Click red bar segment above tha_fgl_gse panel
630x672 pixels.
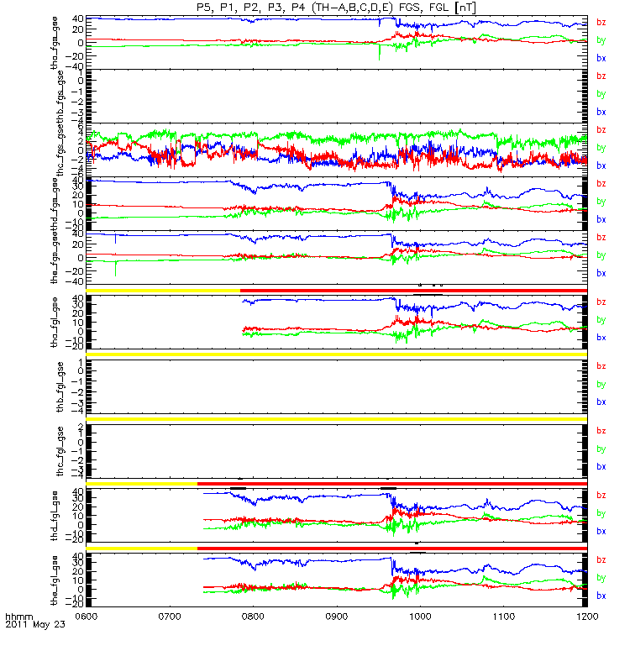(413, 291)
